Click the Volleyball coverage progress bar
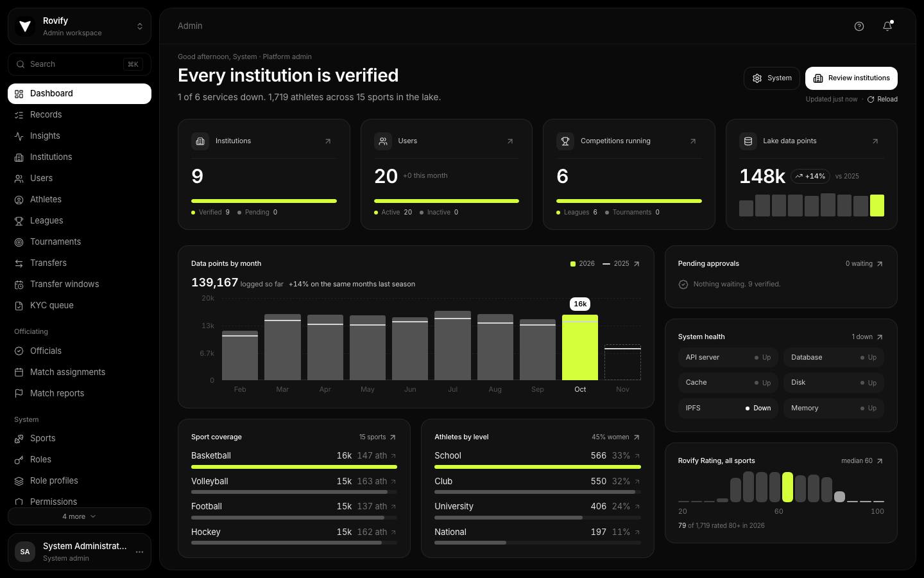 [x=294, y=493]
